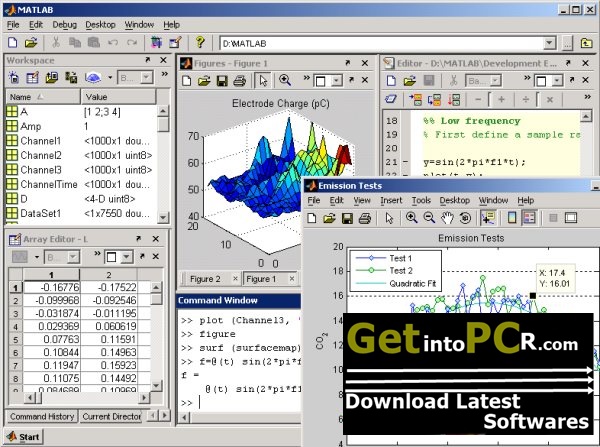Switch to the Command History tab
This screenshot has height=447, width=600.
[42, 416]
